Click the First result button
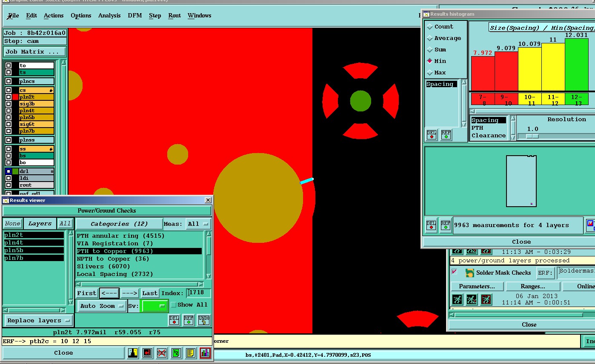595x364 pixels. point(87,293)
